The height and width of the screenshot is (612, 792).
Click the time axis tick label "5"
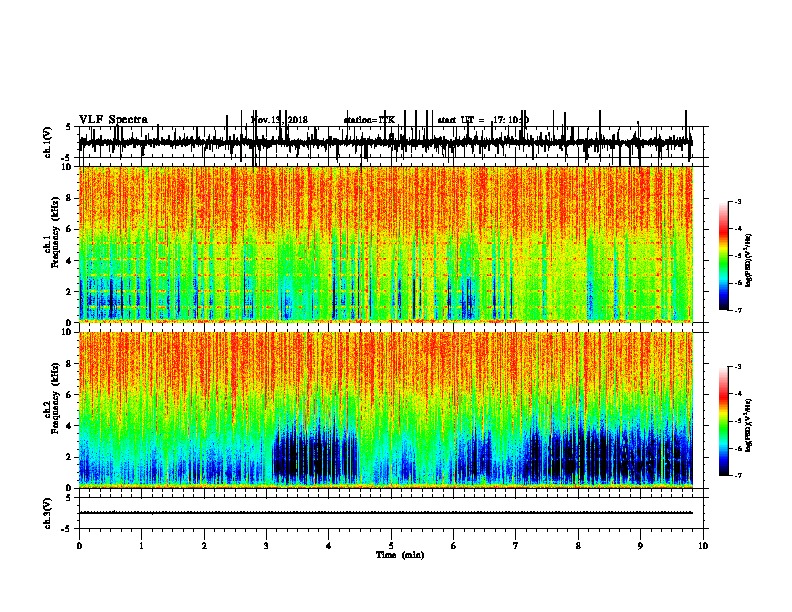click(x=391, y=546)
